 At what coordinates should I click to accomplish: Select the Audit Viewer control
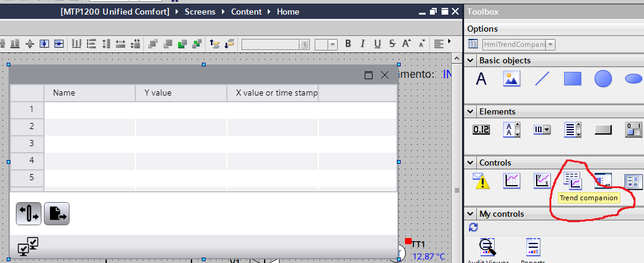(x=487, y=247)
